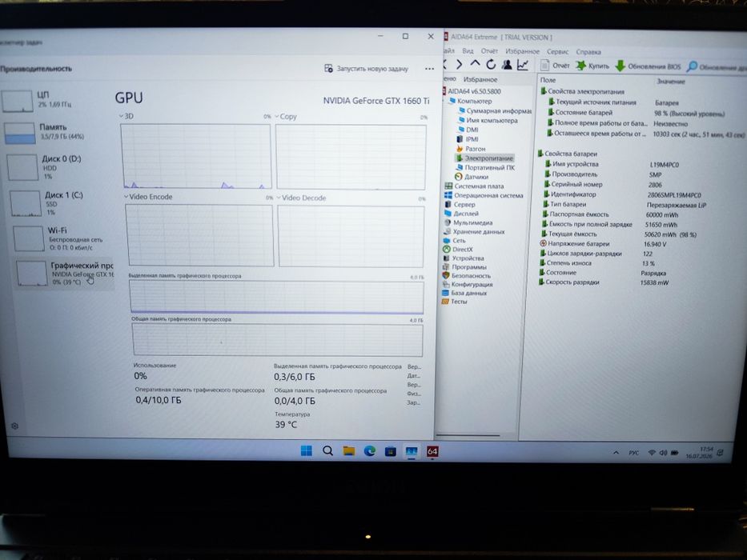Viewport: 747px width, 560px height.
Task: Click AIDA64 forward navigation arrow
Action: click(x=460, y=64)
